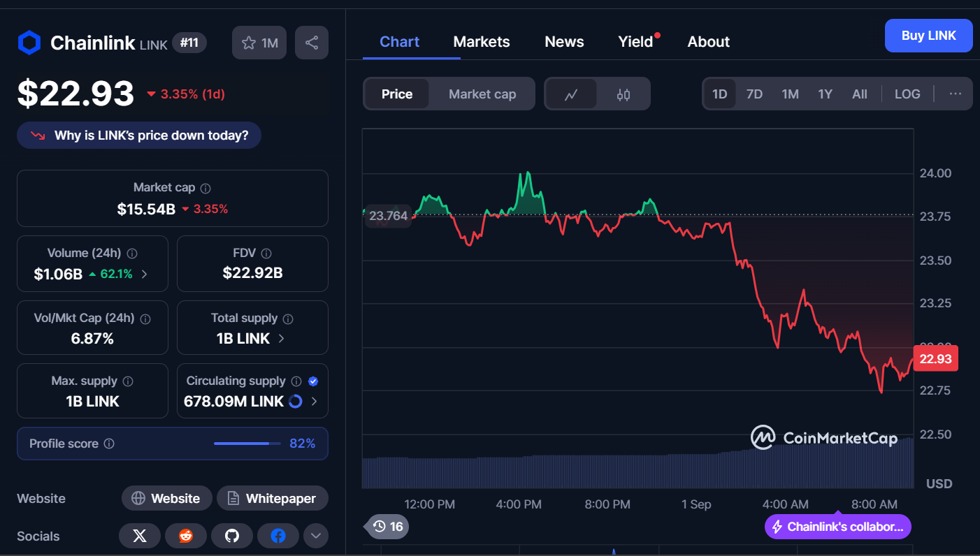Expand Circulating supply details chevron
The width and height of the screenshot is (980, 556).
click(314, 402)
